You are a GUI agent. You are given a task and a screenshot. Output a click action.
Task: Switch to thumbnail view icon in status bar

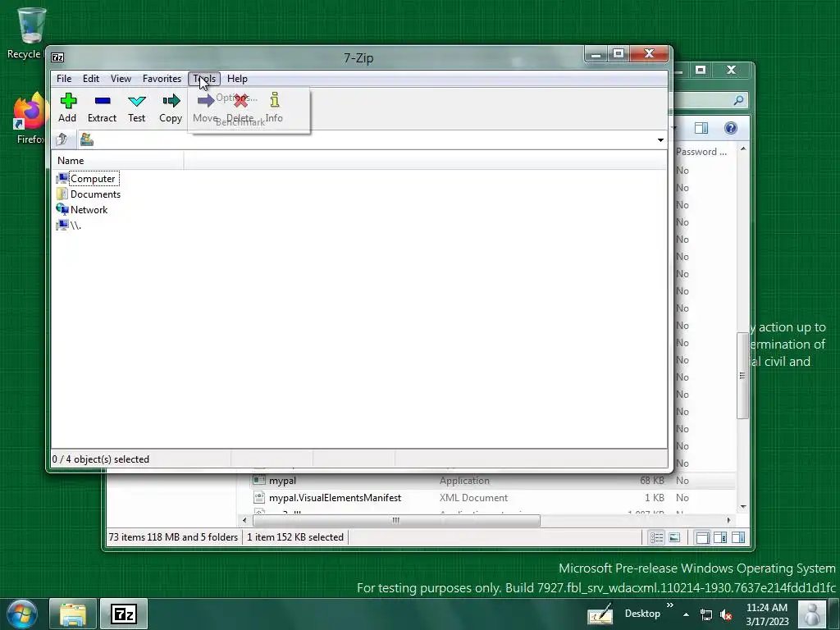pyautogui.click(x=674, y=537)
